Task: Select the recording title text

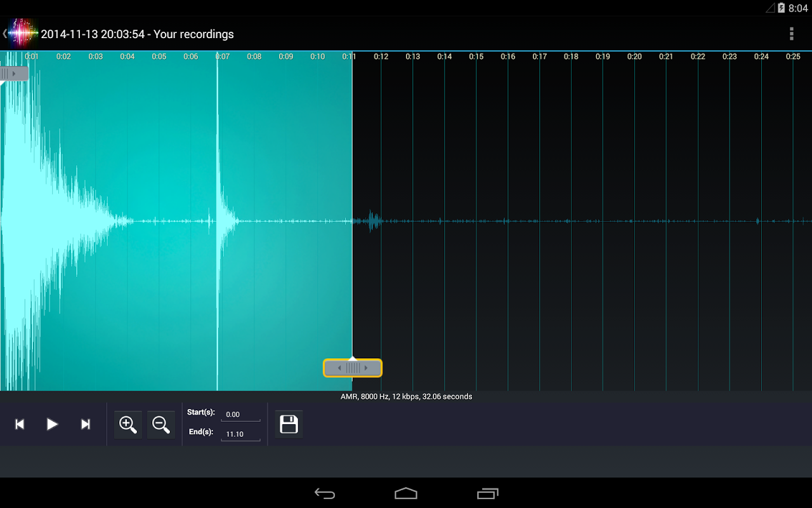Action: click(x=137, y=34)
